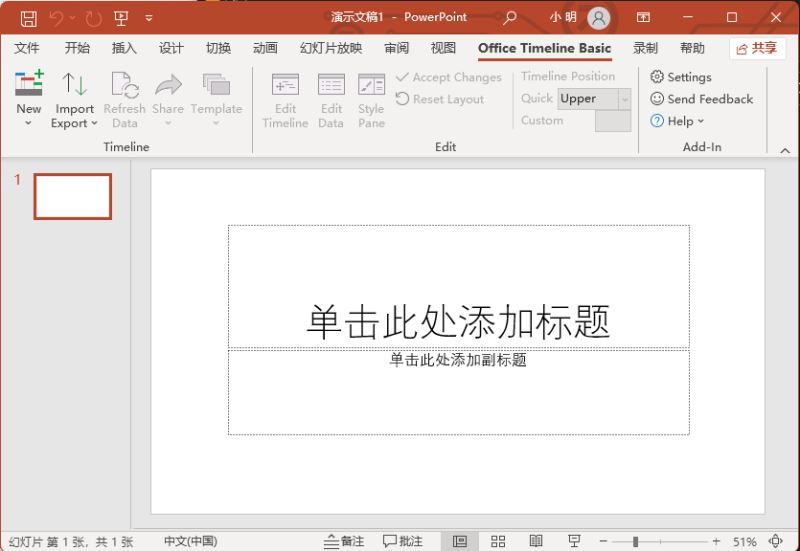This screenshot has width=800, height=551.
Task: Open the 文件 menu
Action: pyautogui.click(x=27, y=49)
